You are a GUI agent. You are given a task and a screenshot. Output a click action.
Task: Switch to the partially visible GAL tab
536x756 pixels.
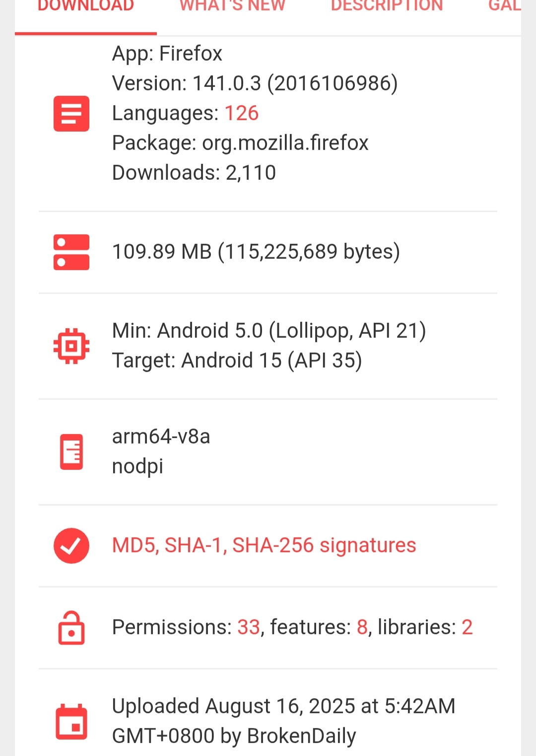504,6
